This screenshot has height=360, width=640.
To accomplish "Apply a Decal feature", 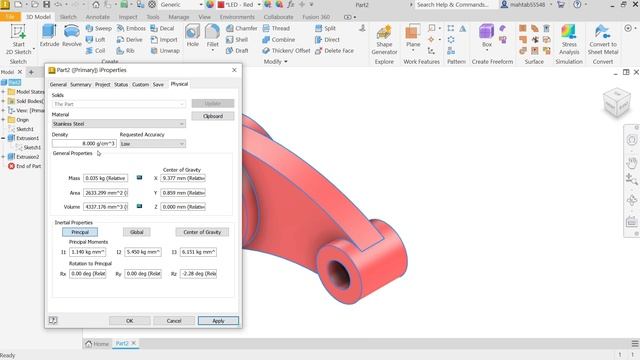I will [x=162, y=28].
